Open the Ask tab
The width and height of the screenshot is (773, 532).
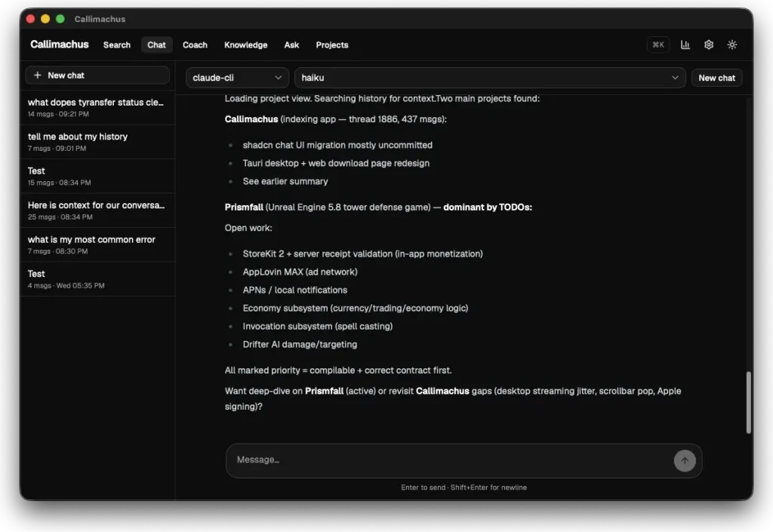click(x=291, y=45)
